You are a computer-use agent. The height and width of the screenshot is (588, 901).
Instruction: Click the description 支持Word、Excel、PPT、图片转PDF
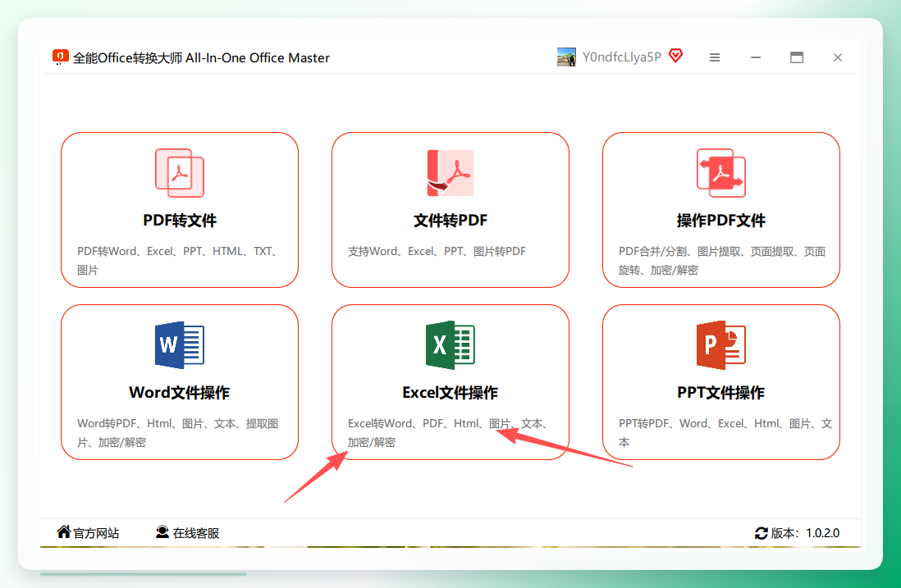437,252
